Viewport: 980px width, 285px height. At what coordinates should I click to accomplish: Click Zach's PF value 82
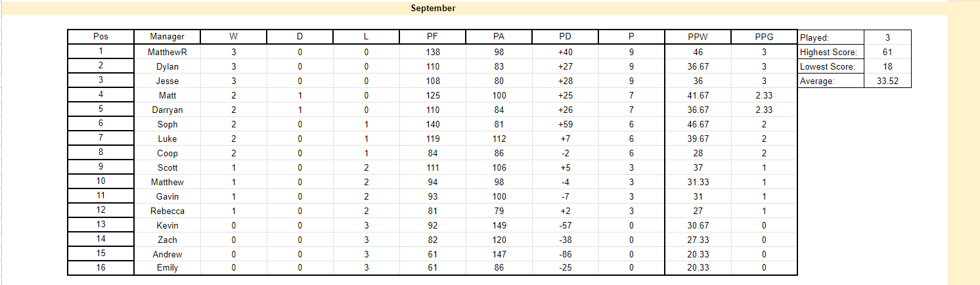[432, 240]
